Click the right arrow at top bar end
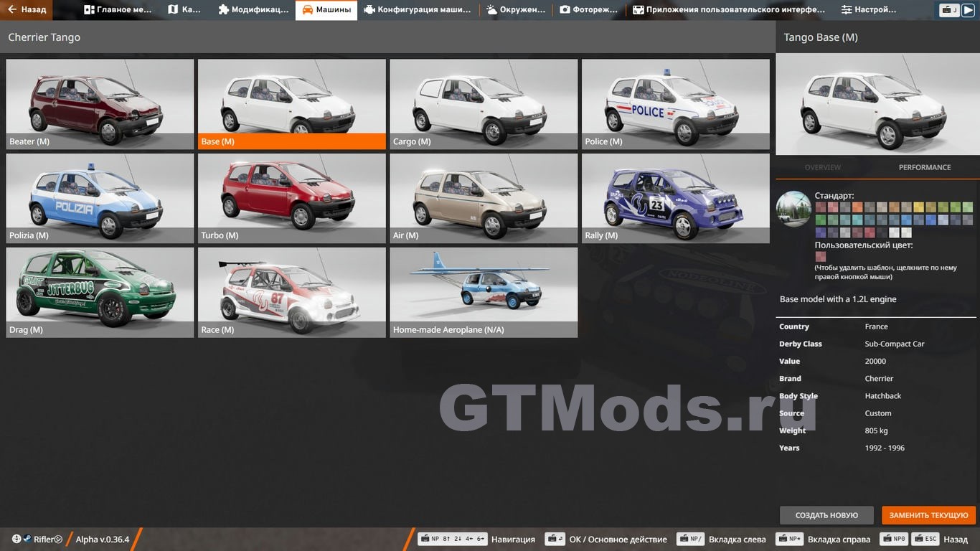 coord(970,10)
